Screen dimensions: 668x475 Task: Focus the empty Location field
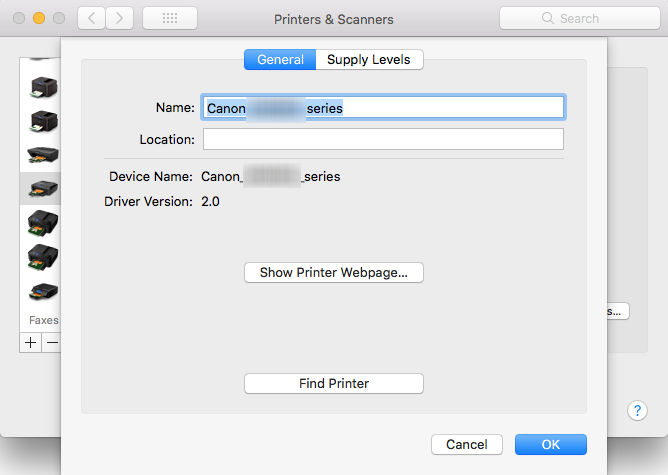click(383, 139)
